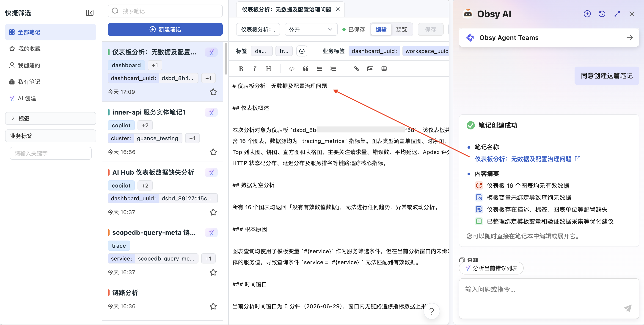Click the 保存 button

tap(430, 30)
